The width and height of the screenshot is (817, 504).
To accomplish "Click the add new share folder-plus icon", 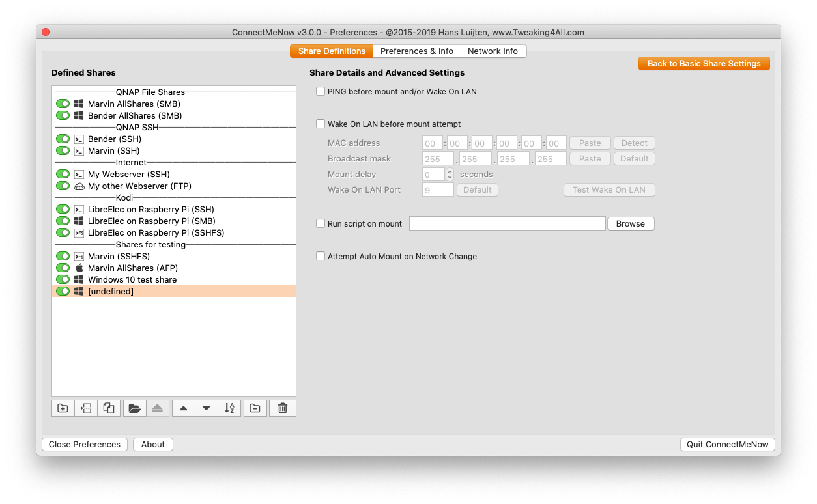I will tap(63, 408).
